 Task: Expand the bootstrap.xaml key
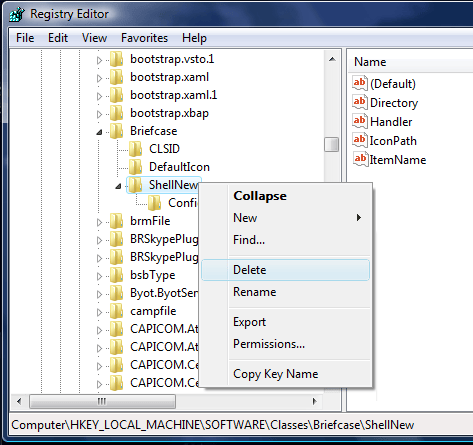(99, 78)
